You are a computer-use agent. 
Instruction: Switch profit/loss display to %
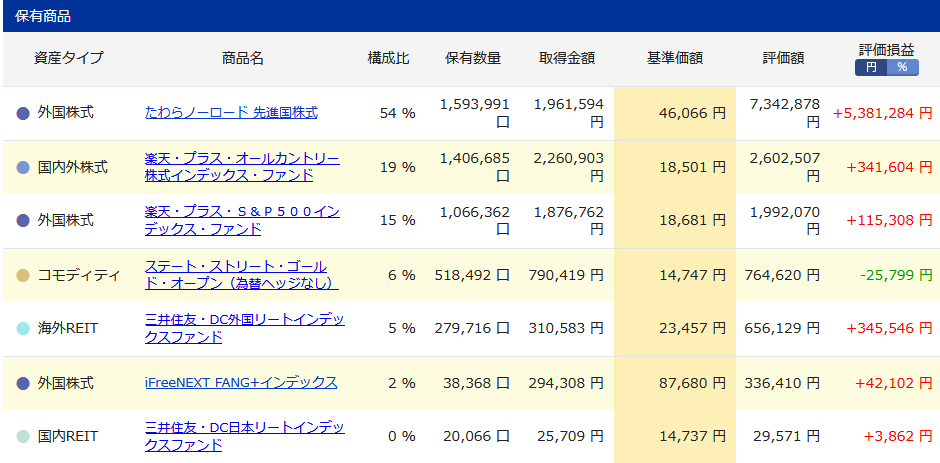903,68
